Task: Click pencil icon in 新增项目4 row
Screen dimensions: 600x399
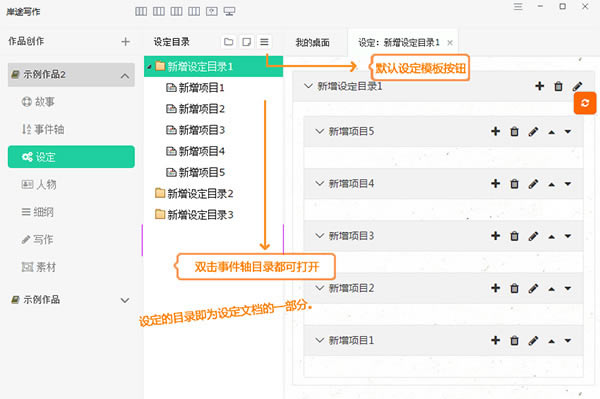Action: (x=533, y=184)
